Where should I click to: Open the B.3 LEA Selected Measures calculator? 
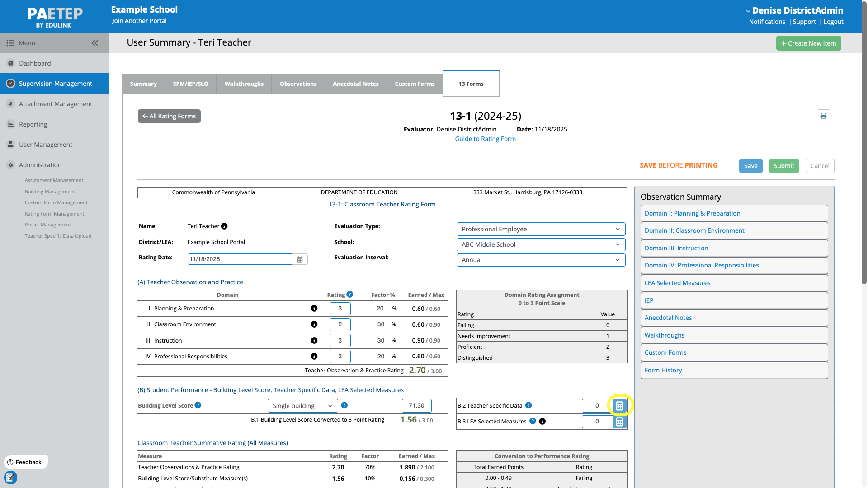tap(619, 422)
